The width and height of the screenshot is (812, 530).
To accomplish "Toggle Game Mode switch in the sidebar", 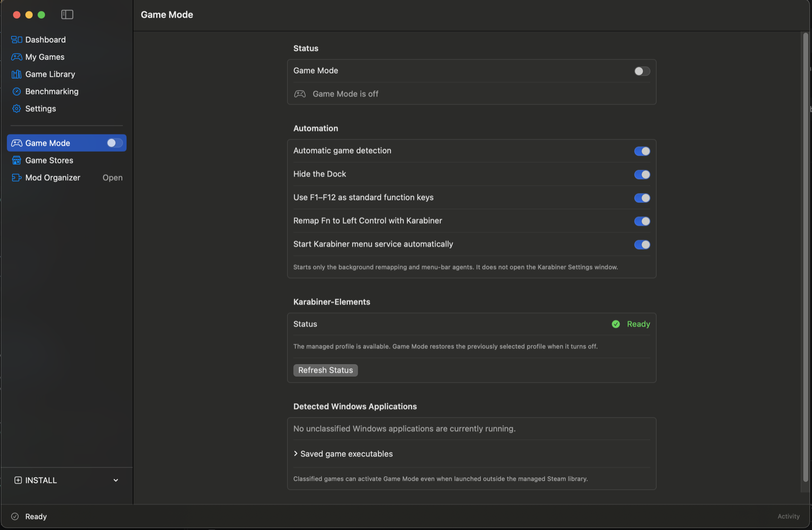I will click(x=115, y=143).
